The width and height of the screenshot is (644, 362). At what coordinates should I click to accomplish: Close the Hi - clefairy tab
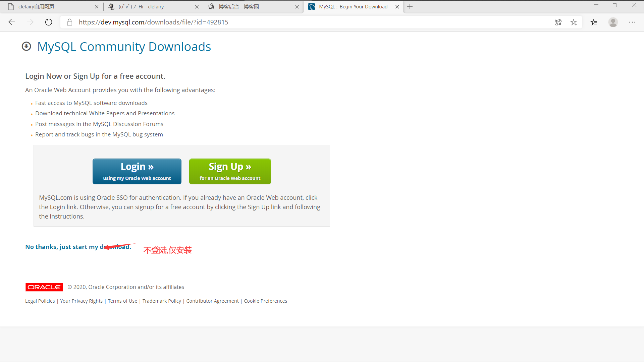pos(197,7)
